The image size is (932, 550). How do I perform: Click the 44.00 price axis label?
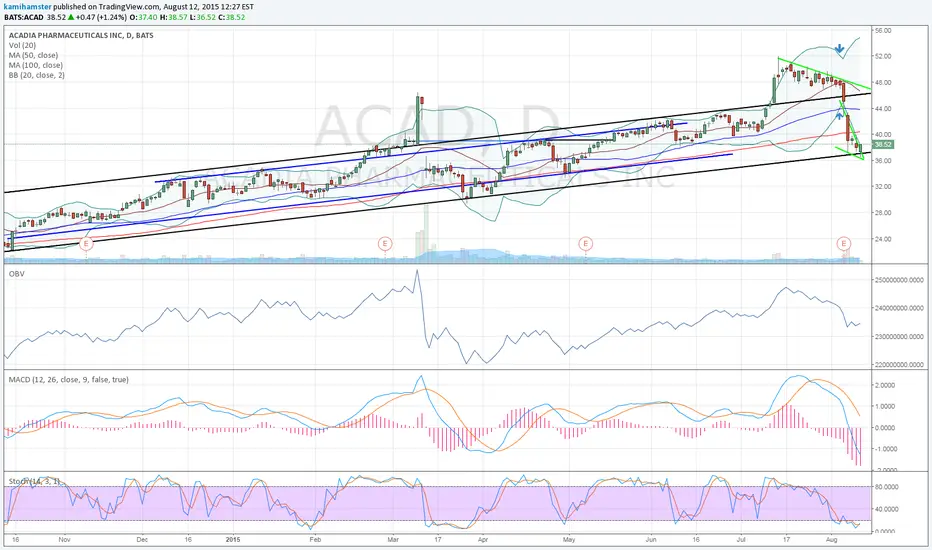point(883,109)
